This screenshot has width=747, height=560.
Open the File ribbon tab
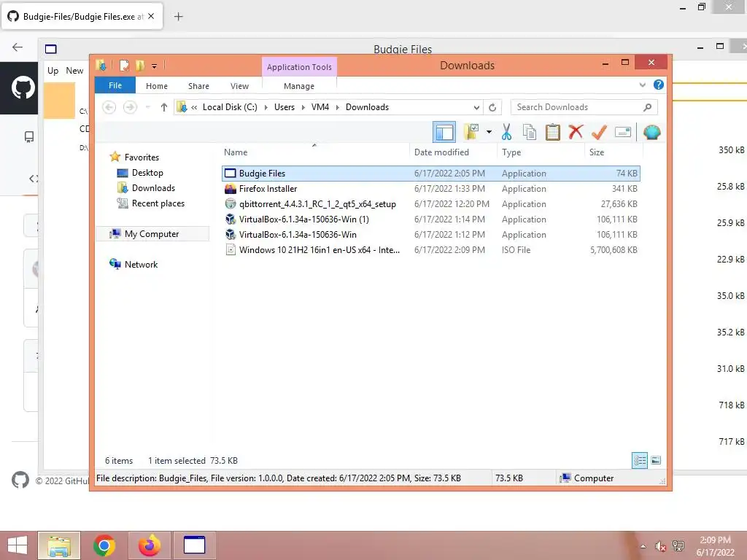[x=115, y=85]
